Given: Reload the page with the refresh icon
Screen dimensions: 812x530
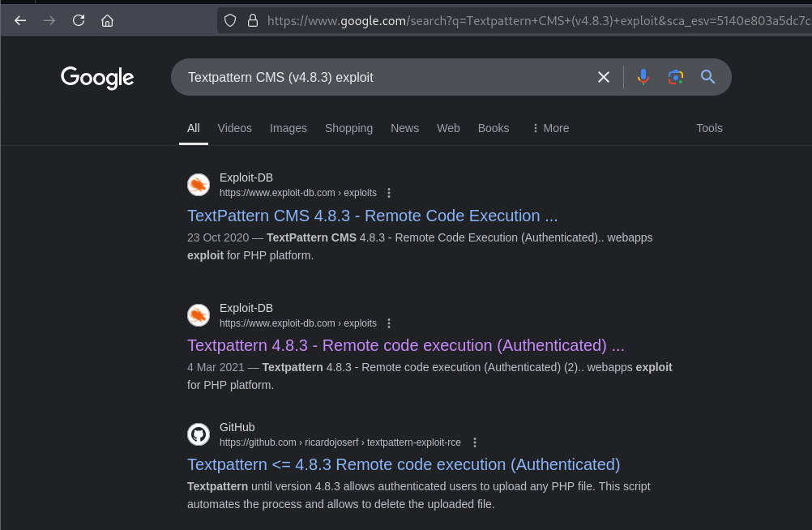Looking at the screenshot, I should click(79, 20).
